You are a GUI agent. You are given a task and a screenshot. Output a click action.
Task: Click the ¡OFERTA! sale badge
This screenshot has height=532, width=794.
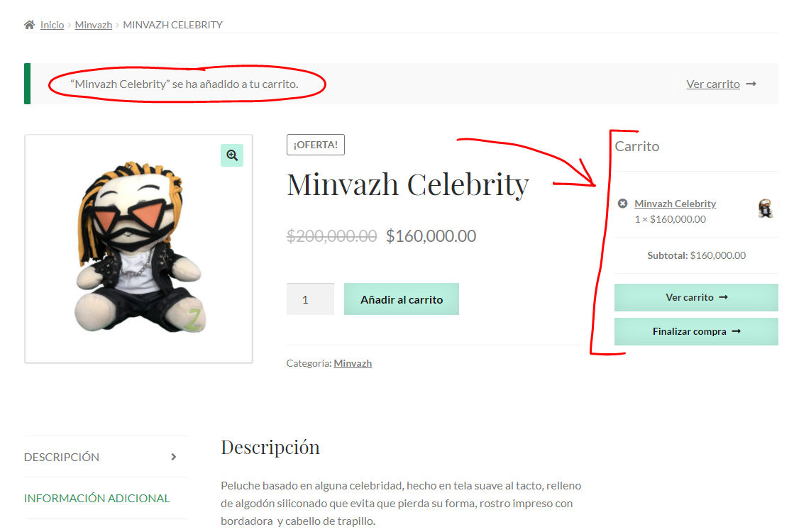[316, 145]
